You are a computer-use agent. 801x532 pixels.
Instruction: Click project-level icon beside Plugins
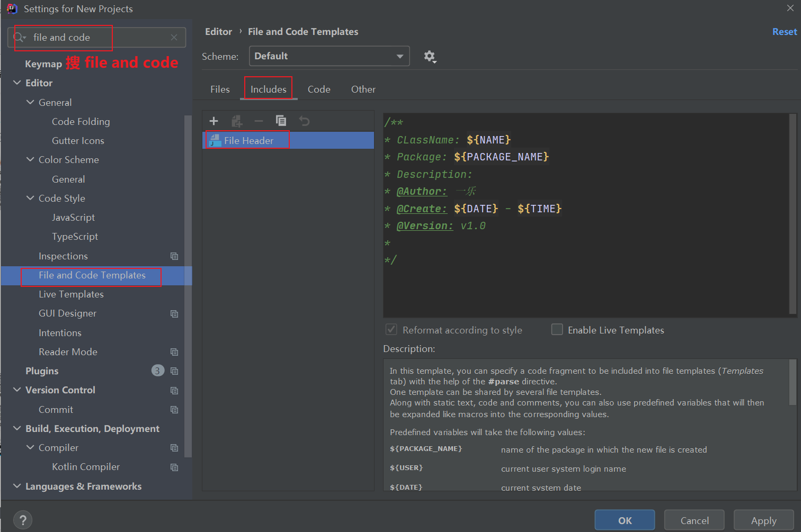point(174,371)
